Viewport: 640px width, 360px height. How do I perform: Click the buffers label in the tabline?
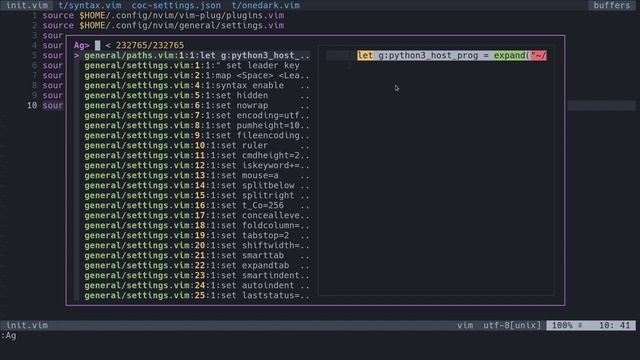point(611,5)
